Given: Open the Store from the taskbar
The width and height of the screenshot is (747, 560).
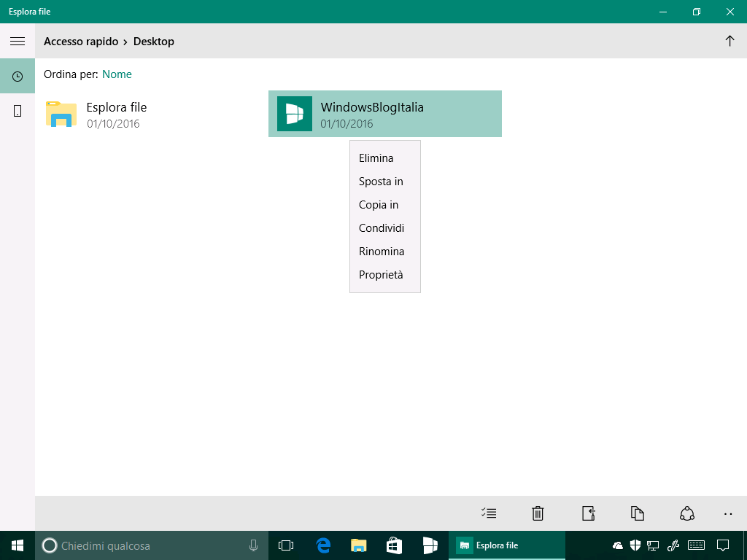Looking at the screenshot, I should (x=394, y=545).
